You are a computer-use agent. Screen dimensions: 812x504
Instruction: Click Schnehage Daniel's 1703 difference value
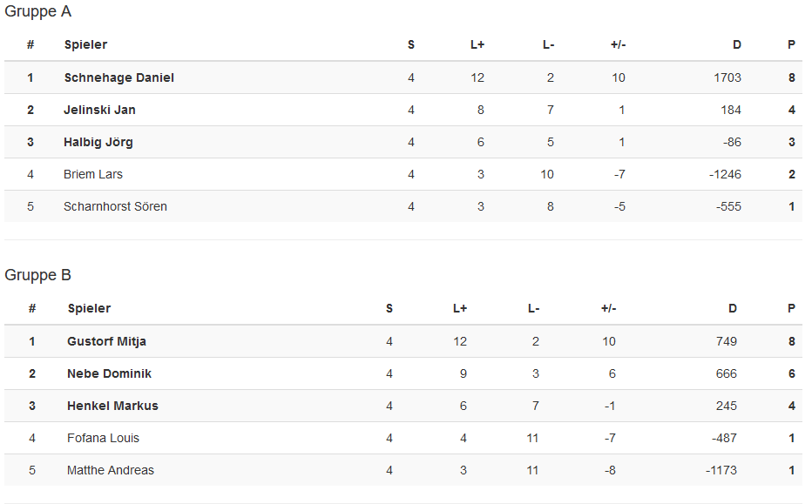(727, 77)
